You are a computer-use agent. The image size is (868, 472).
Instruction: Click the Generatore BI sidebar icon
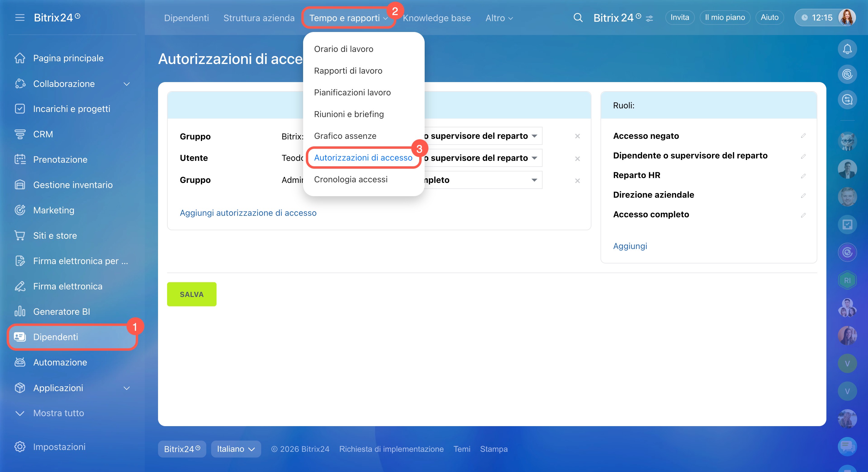20,311
